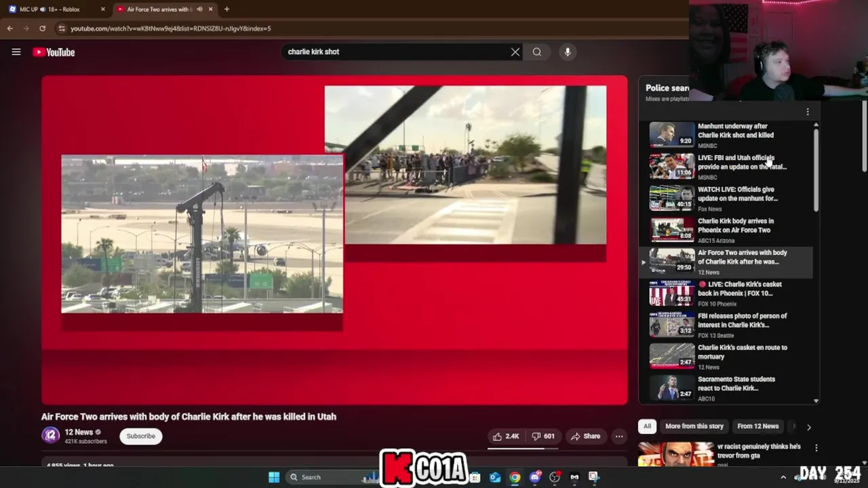868x488 pixels.
Task: Close the YouTube Air Force Two tab
Action: pyautogui.click(x=210, y=9)
